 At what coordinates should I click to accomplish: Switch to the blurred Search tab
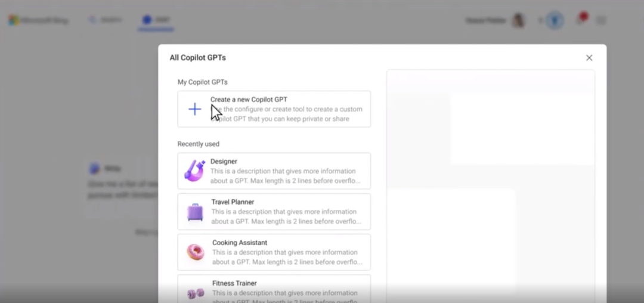(x=106, y=20)
